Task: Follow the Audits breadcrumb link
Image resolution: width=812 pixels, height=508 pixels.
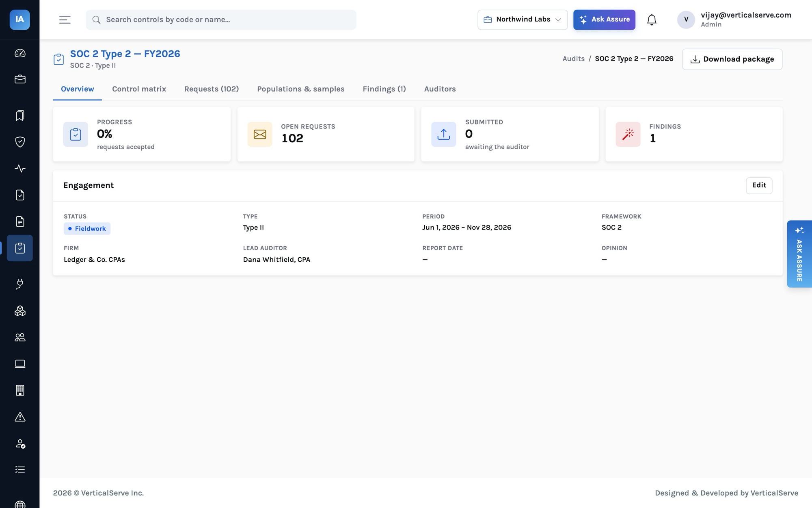Action: pos(573,59)
